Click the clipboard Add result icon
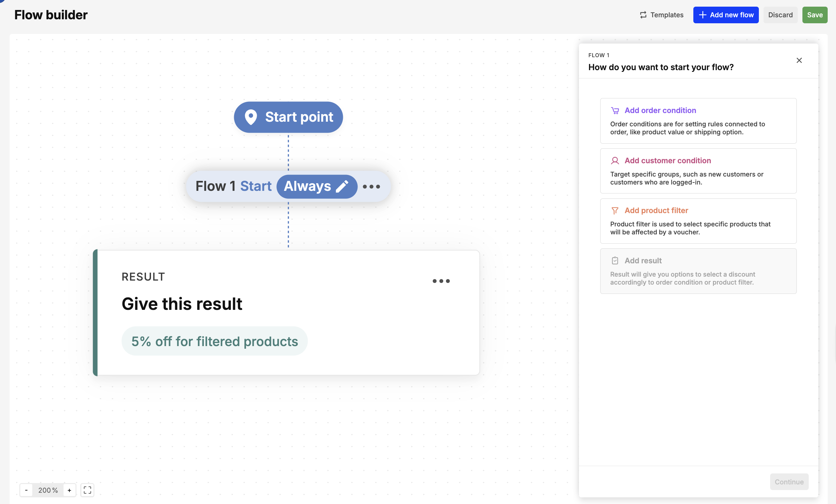The image size is (836, 504). coord(615,261)
